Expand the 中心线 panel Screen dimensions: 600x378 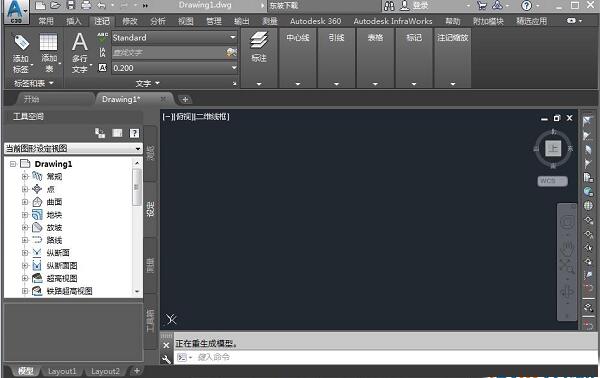click(x=298, y=83)
